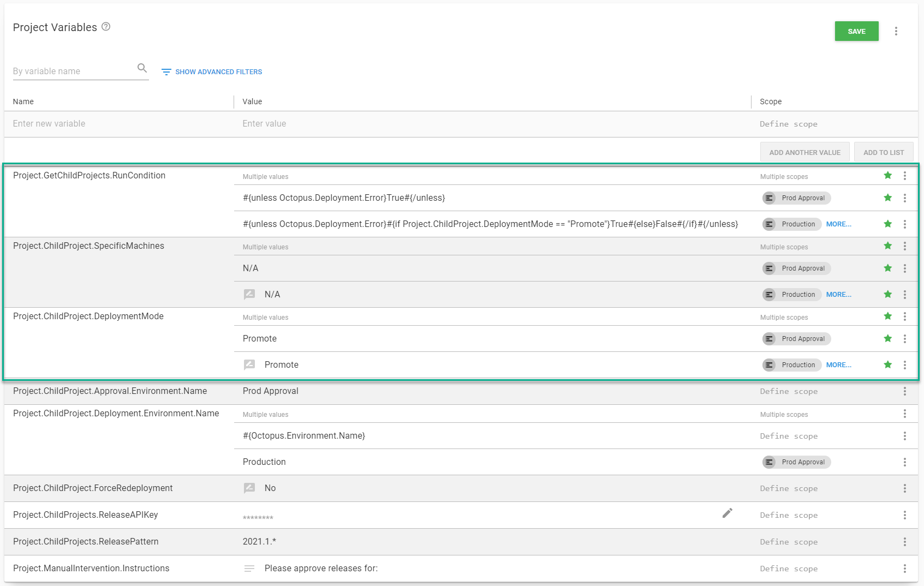924x586 pixels.
Task: Toggle star on RunCondition Production row
Action: pos(887,224)
